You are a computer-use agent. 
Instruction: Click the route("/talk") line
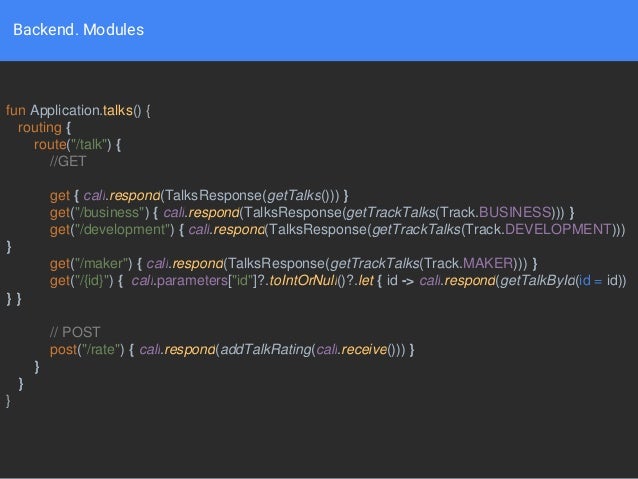click(77, 145)
